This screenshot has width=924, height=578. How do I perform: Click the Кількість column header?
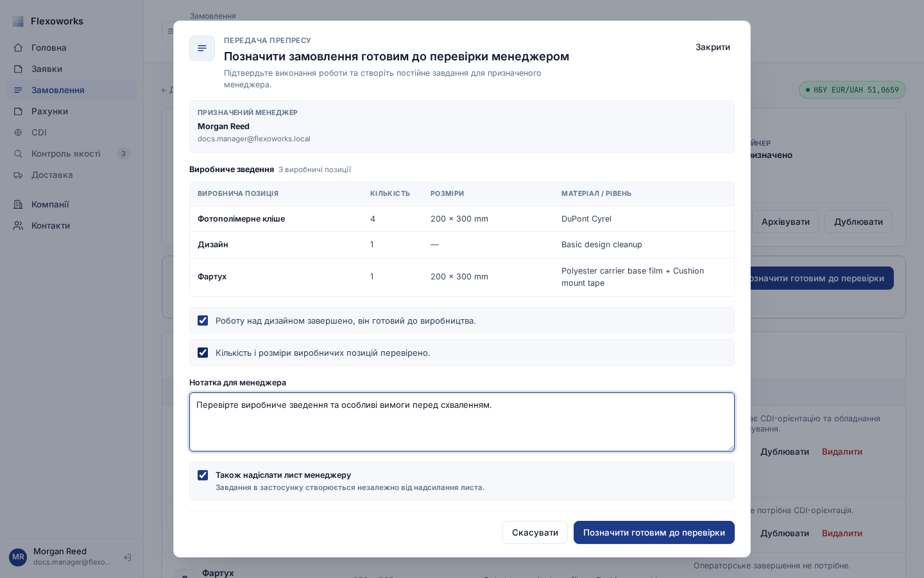(390, 193)
